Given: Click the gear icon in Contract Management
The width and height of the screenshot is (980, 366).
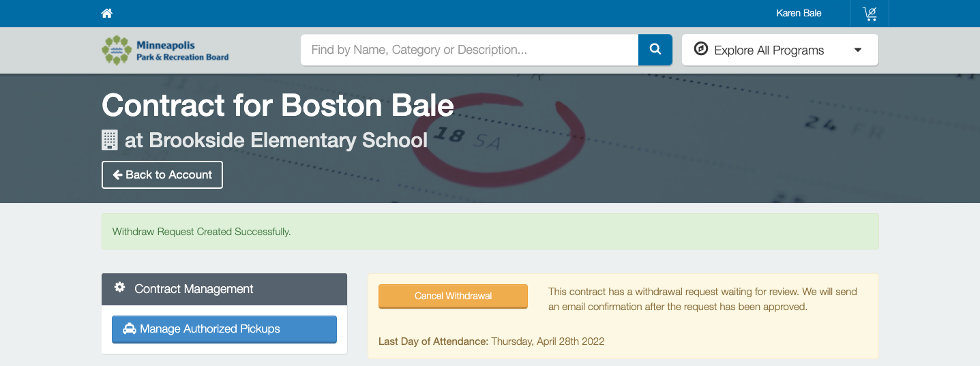Looking at the screenshot, I should pos(119,288).
